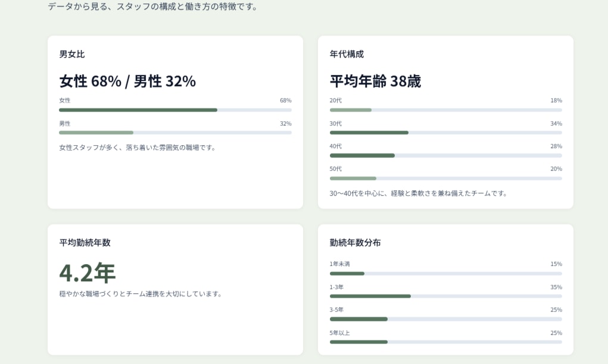The image size is (608, 364).
Task: Click the 25% value for 5年以上
Action: [x=556, y=333]
